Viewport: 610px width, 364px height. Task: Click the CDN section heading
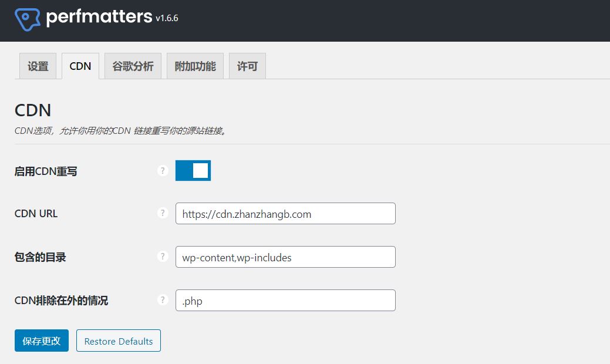[x=33, y=110]
